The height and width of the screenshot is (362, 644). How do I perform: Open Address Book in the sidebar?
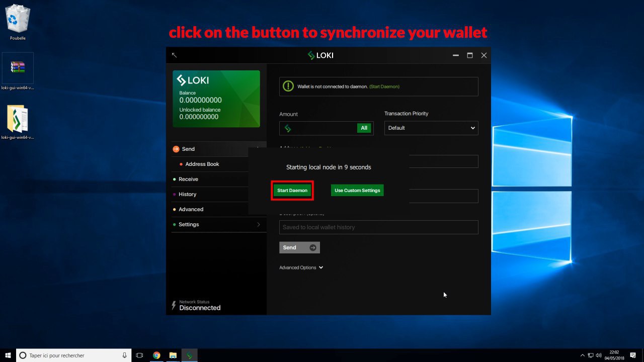tap(202, 164)
